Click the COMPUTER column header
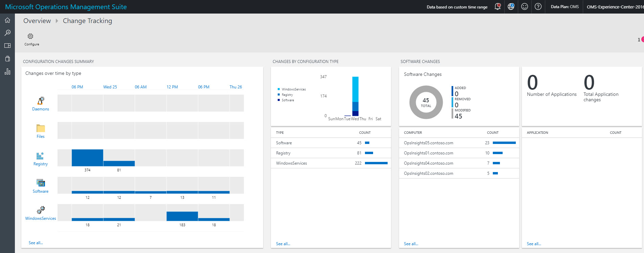 [413, 133]
